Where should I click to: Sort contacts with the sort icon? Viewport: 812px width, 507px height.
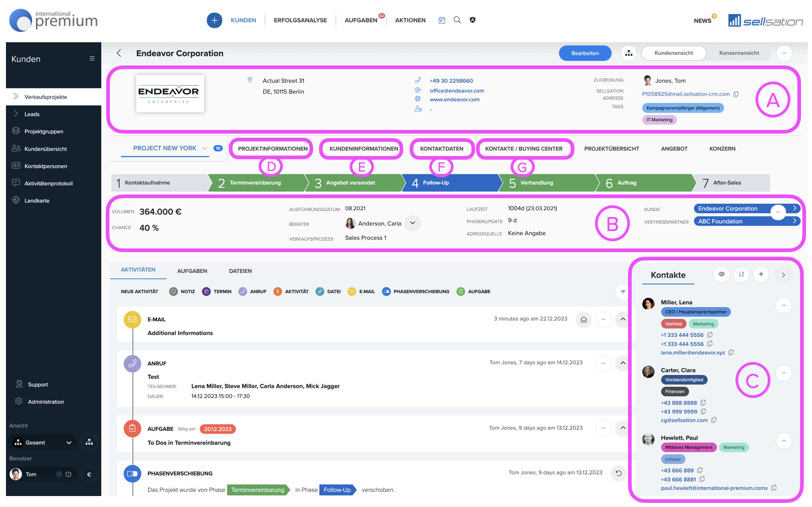point(742,275)
